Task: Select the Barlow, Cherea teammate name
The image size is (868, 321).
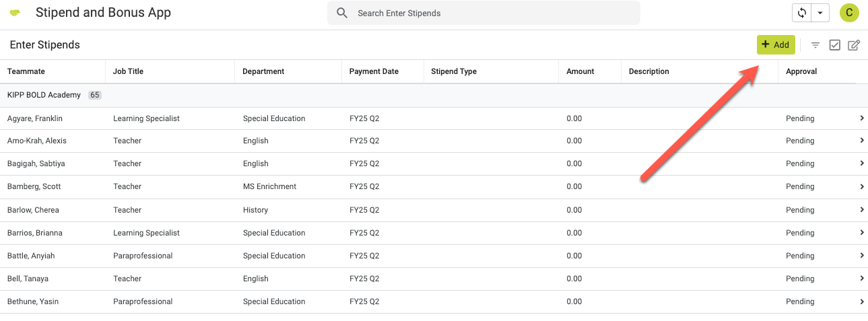Action: click(33, 210)
